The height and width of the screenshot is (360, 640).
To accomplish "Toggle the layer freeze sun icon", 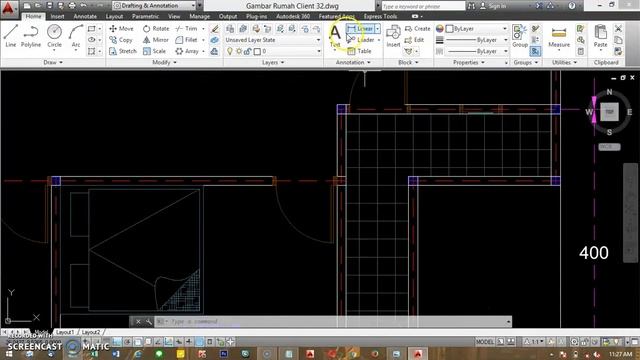I will pyautogui.click(x=239, y=51).
